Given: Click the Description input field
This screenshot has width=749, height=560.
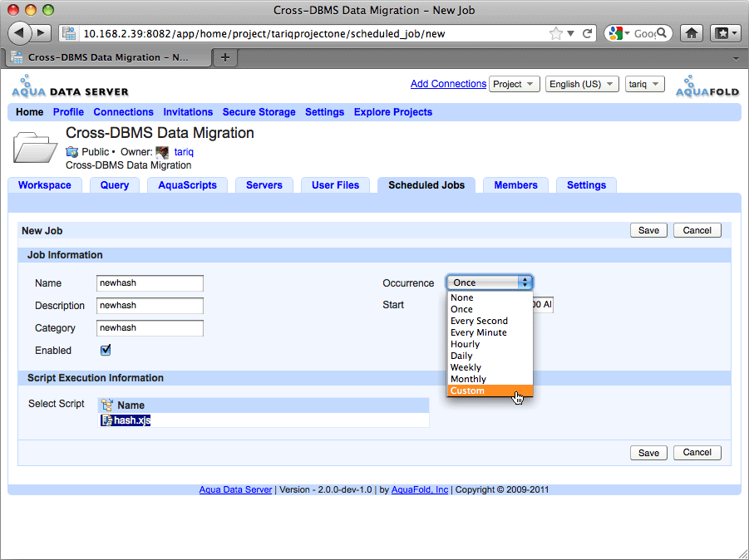Looking at the screenshot, I should [x=150, y=306].
